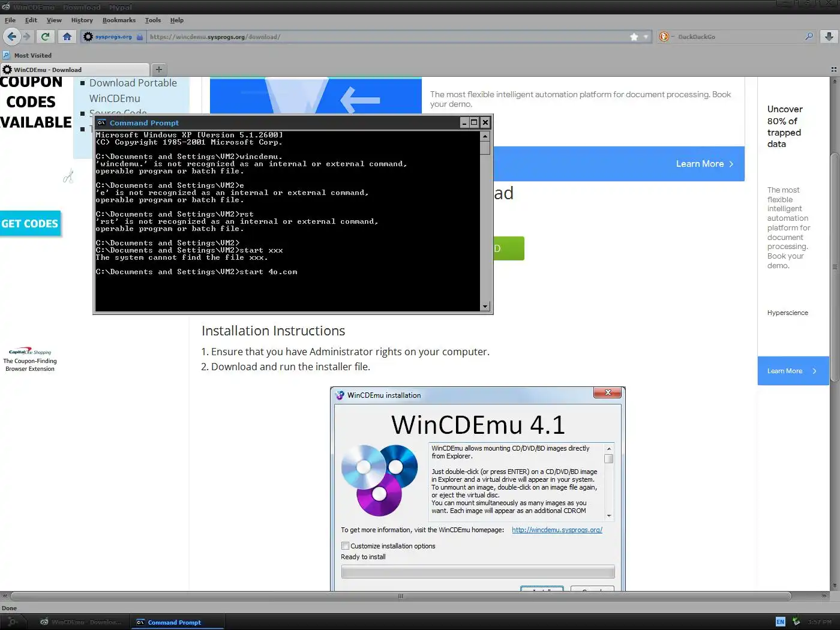
Task: Click the Start button on taskbar
Action: click(12, 622)
